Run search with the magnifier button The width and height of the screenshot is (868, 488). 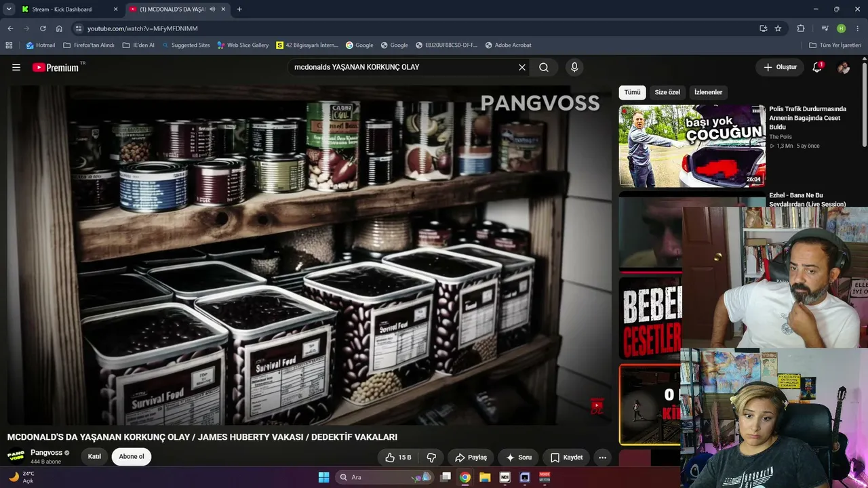[x=544, y=67]
